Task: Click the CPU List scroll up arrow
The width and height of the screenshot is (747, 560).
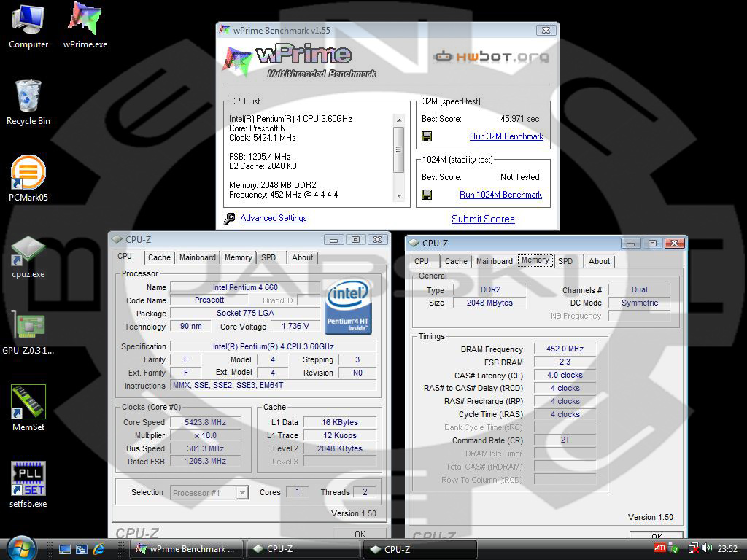Action: (x=399, y=120)
